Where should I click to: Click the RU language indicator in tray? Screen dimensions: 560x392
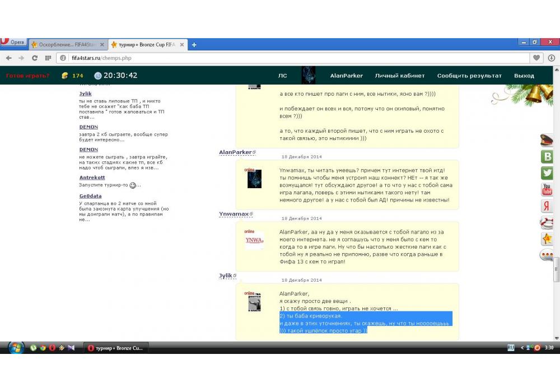[x=511, y=348]
